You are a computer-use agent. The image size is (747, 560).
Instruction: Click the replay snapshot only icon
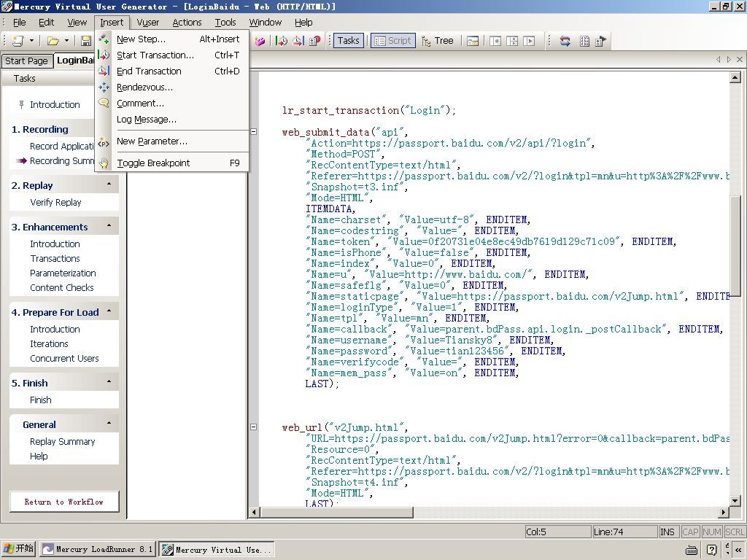(529, 41)
